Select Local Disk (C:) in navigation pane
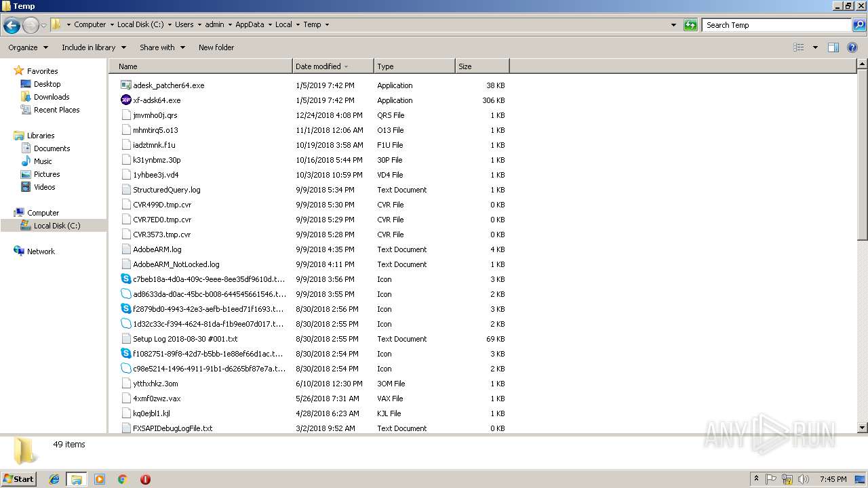This screenshot has width=868, height=488. [x=56, y=226]
